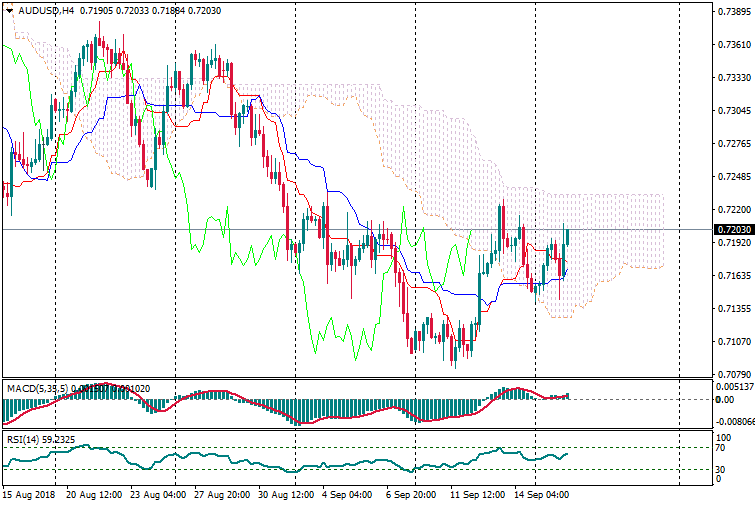This screenshot has height=506, width=755.
Task: Click the AUDUSD,H4 chart title text
Action: [46, 11]
